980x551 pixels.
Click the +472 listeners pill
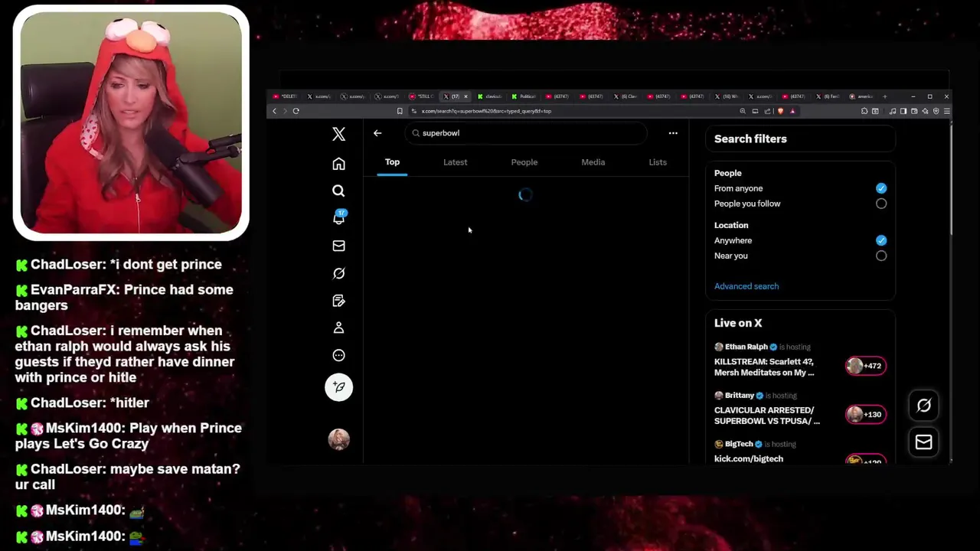(866, 366)
